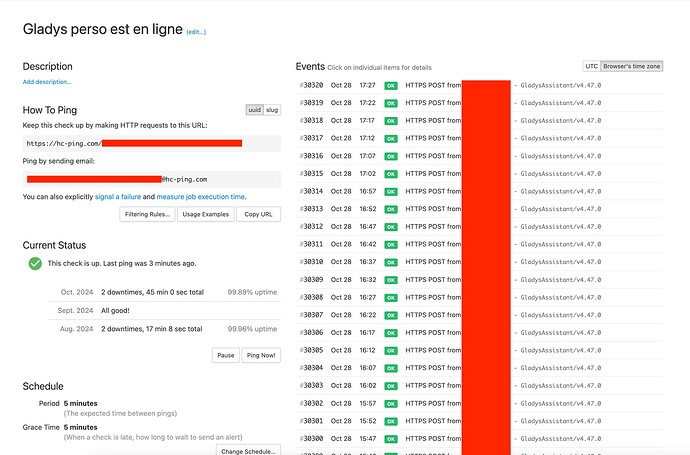Switch ping URL format to uuid
The image size is (690, 455).
(254, 110)
